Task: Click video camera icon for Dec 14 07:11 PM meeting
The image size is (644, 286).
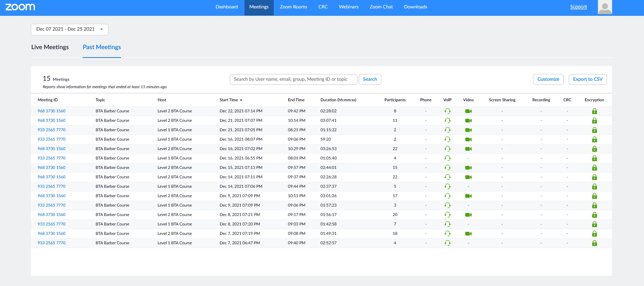Action: [468, 177]
